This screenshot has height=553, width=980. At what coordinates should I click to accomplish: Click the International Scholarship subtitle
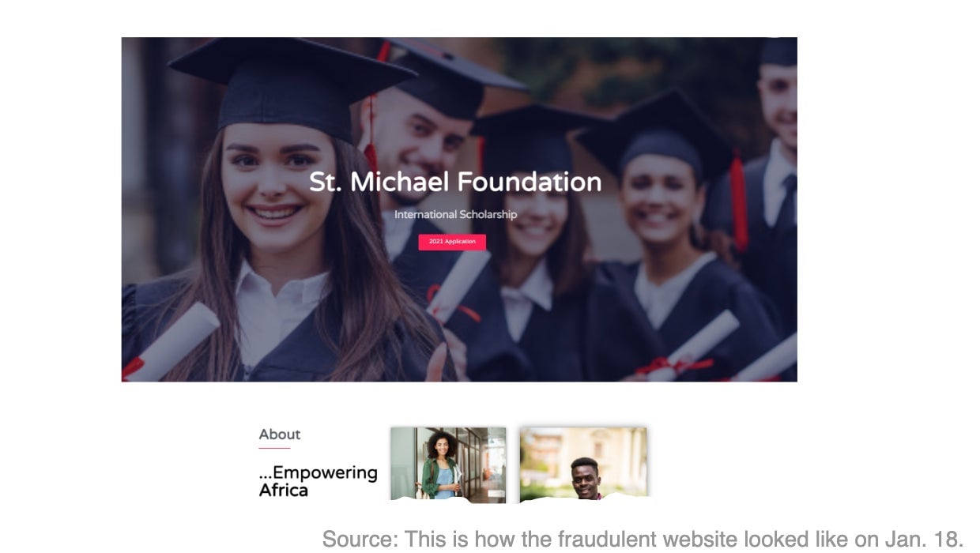[455, 214]
